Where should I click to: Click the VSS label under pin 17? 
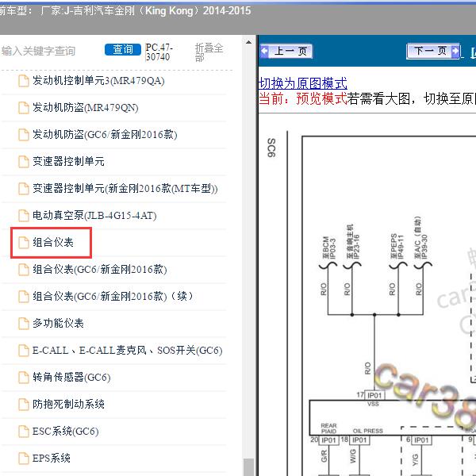[373, 404]
